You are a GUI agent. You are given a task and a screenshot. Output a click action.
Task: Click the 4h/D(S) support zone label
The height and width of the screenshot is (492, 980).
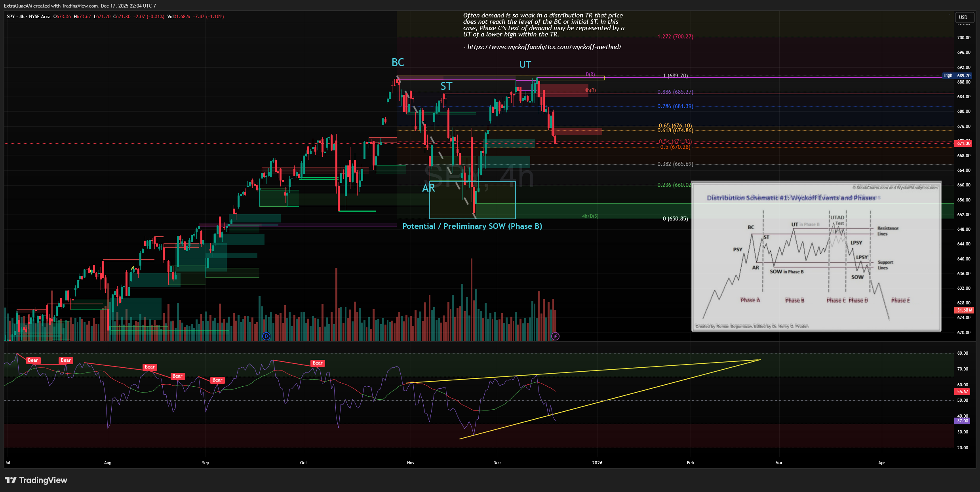[x=590, y=216]
